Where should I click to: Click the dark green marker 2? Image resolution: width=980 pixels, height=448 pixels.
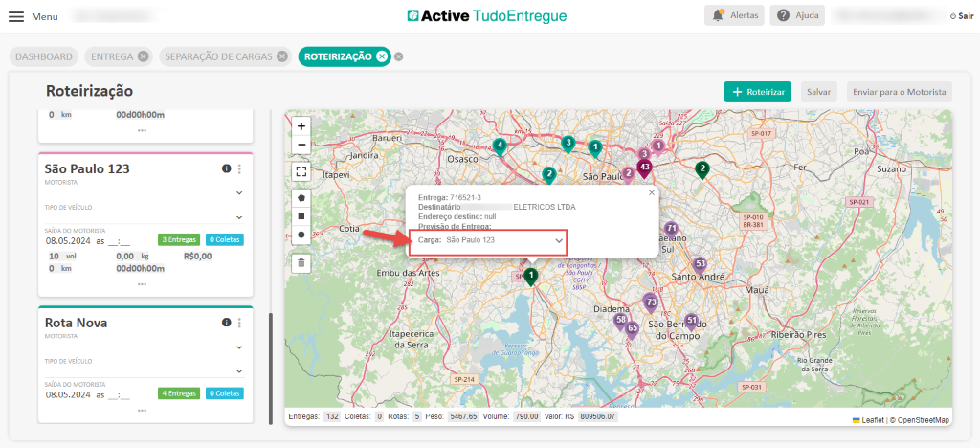coord(702,170)
